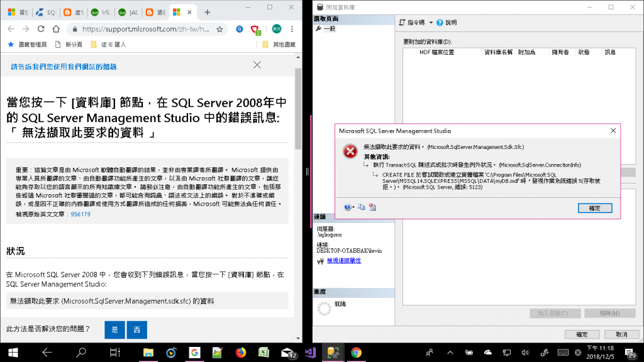Open Mail app with 12 badge on taskbar
Viewport: 644px width, 362px height.
tap(288, 353)
